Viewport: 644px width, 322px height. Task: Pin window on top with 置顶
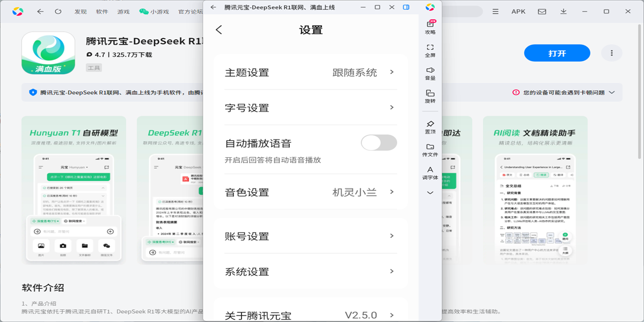pyautogui.click(x=430, y=127)
